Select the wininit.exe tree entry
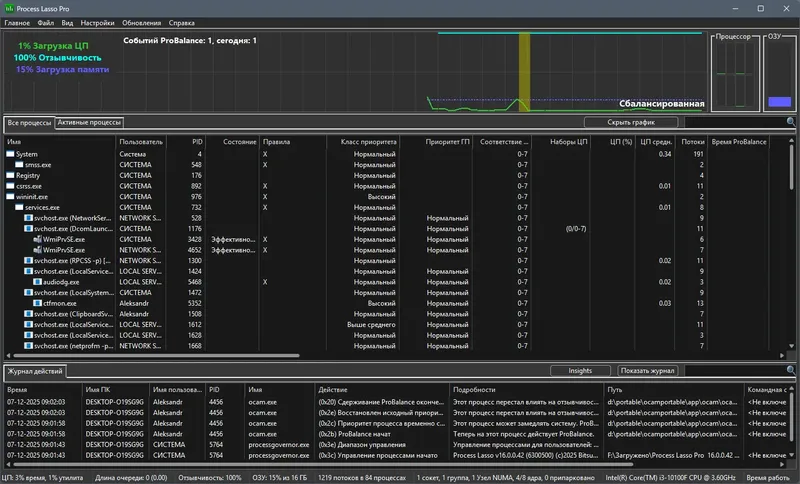Image resolution: width=800 pixels, height=484 pixels. (x=34, y=197)
